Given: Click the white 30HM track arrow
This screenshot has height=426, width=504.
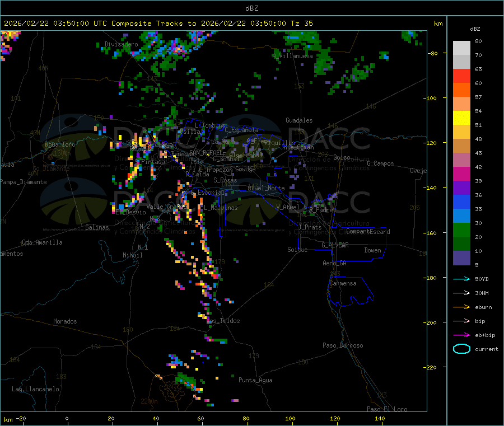Looking at the screenshot, I should pos(461,293).
